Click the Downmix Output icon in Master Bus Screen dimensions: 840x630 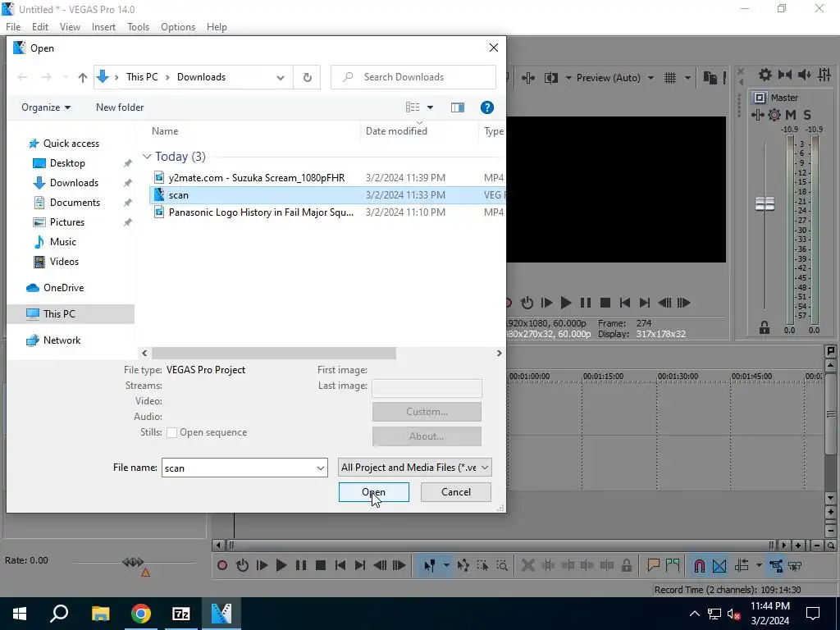785,75
